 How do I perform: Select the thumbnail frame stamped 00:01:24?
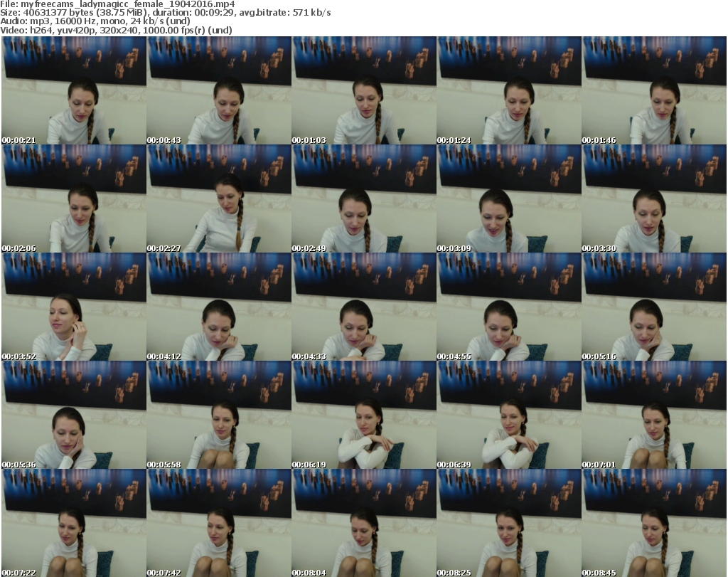click(x=509, y=90)
